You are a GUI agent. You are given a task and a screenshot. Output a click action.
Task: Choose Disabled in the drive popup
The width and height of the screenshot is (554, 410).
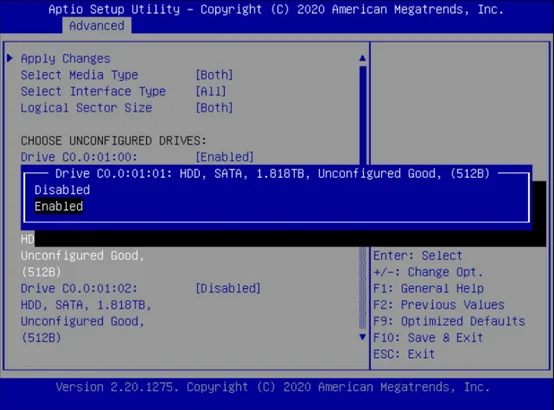62,190
